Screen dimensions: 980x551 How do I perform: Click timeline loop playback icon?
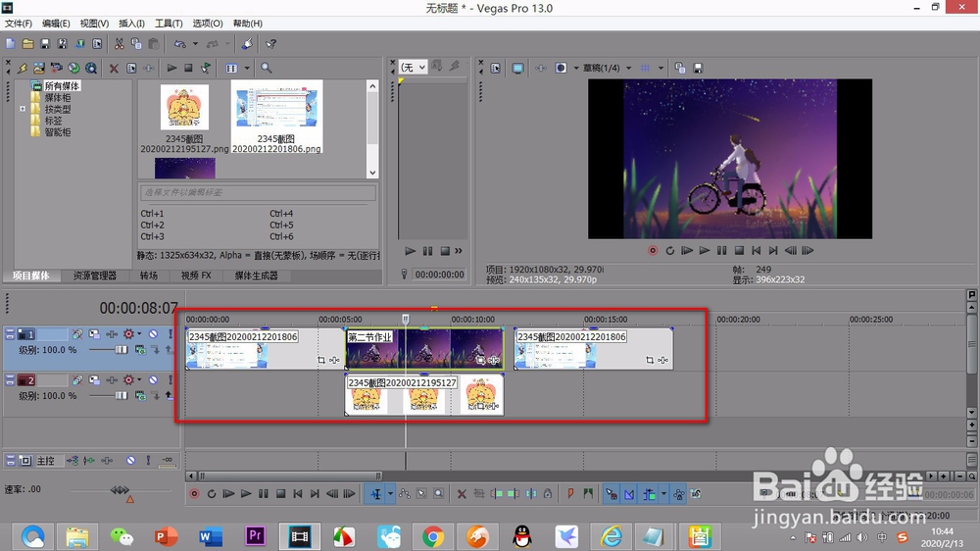coord(212,494)
